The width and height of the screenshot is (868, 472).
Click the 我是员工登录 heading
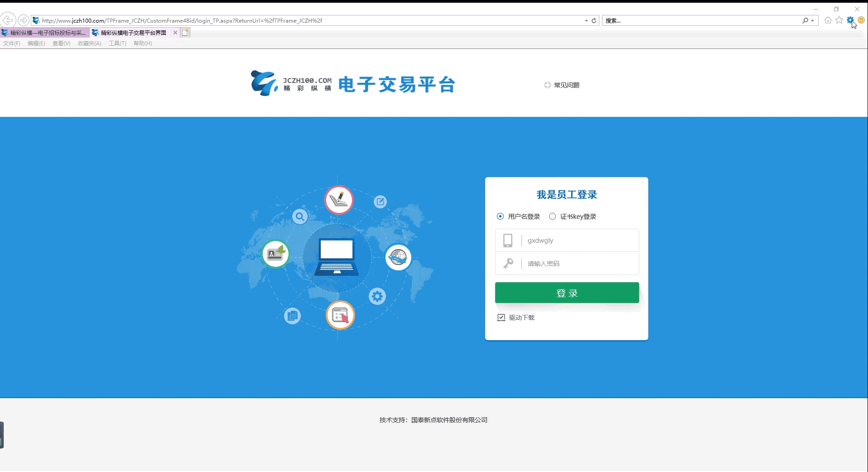[567, 195]
